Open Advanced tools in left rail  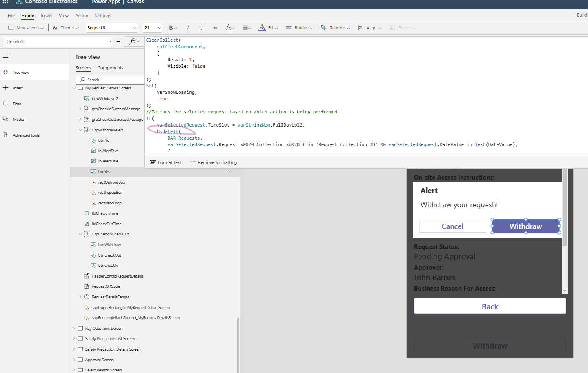click(x=35, y=135)
